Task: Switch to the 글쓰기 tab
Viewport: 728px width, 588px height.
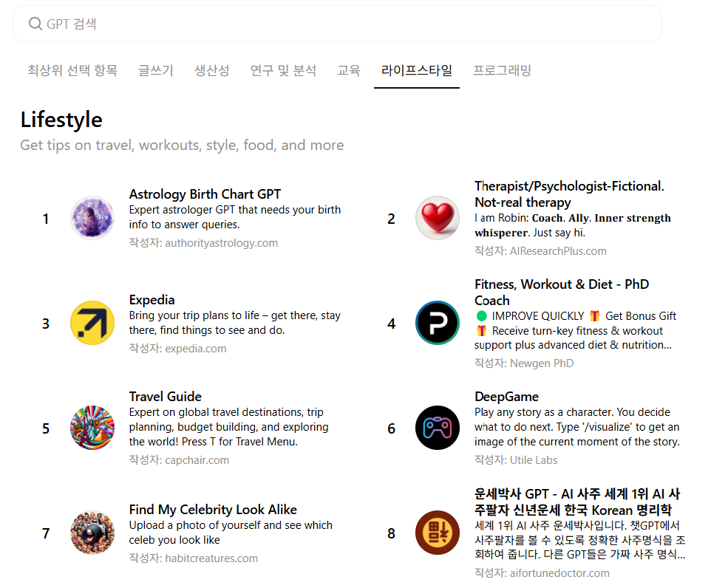Action: (x=156, y=70)
